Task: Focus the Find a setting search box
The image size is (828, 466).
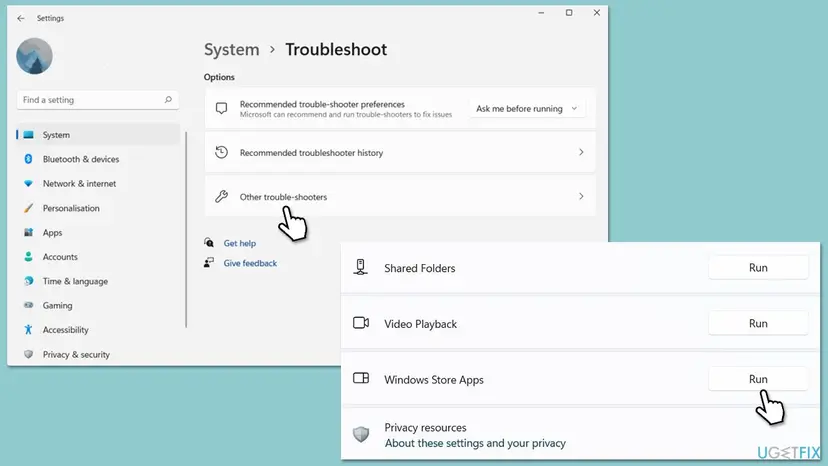Action: click(98, 100)
